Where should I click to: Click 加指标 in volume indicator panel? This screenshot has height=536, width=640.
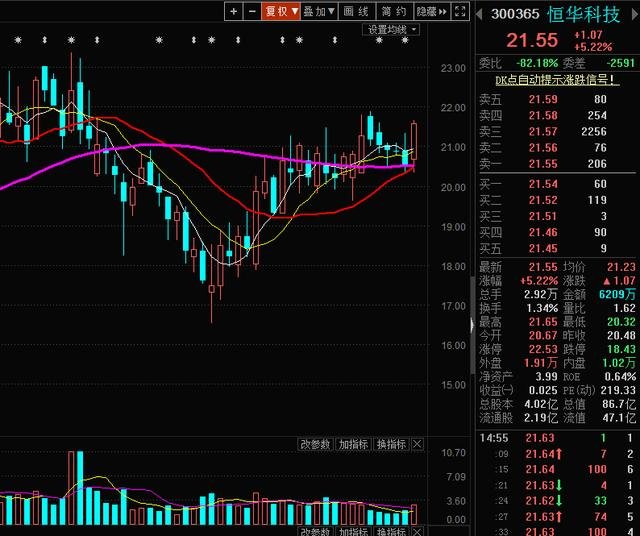pos(353,444)
